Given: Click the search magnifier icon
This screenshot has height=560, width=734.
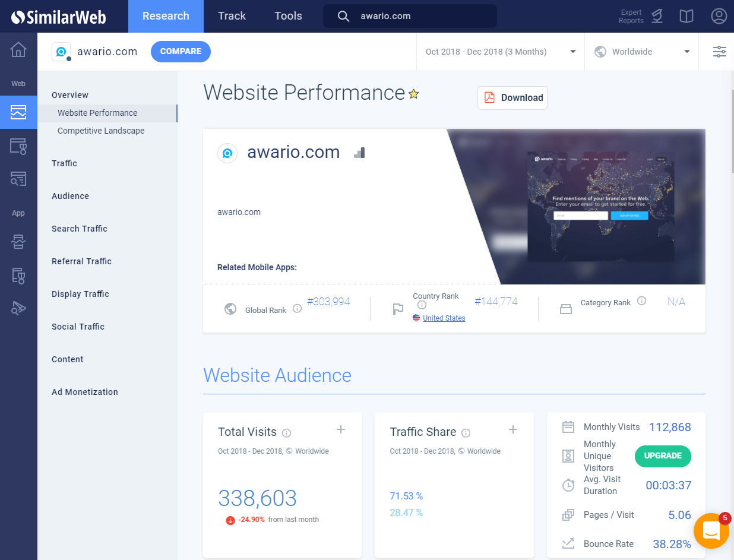Looking at the screenshot, I should pyautogui.click(x=343, y=16).
